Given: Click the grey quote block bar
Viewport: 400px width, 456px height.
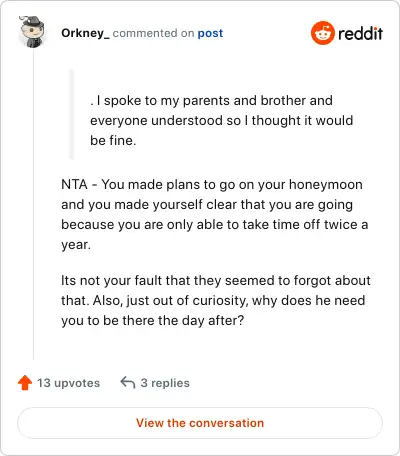Looking at the screenshot, I should click(71, 114).
